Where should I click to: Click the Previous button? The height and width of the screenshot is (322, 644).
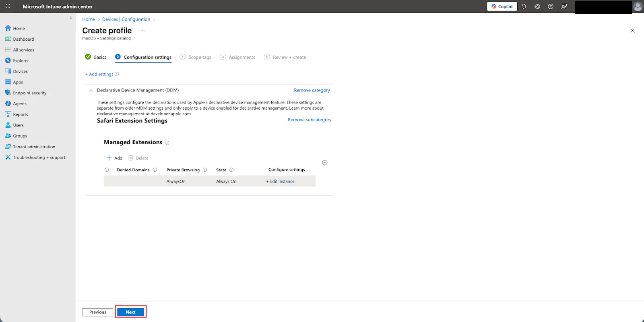tap(97, 312)
